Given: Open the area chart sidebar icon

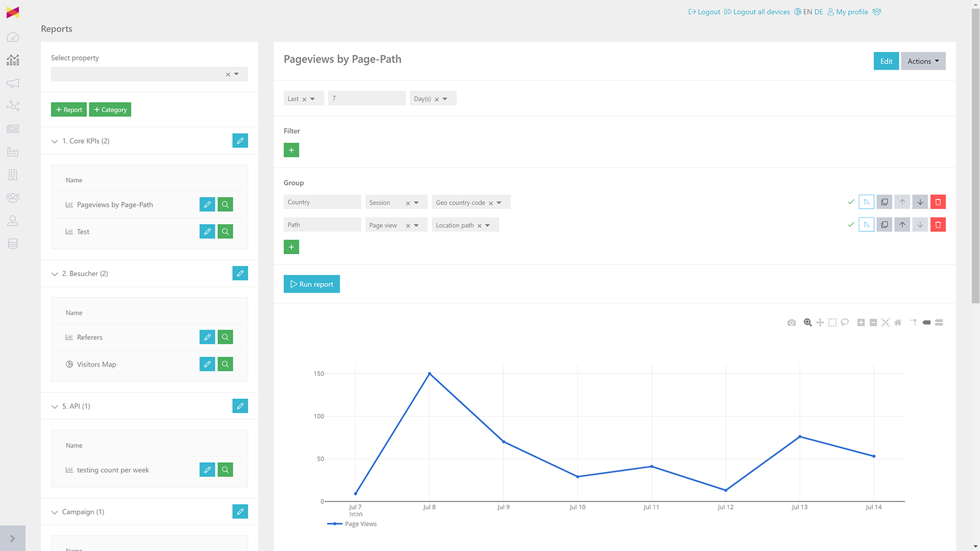Looking at the screenshot, I should coord(13,152).
